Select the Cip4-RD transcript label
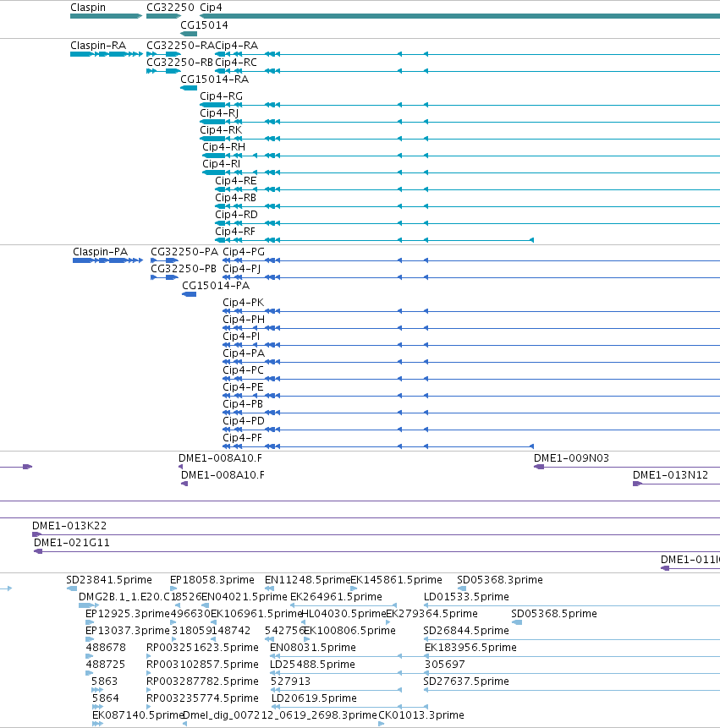Image resolution: width=720 pixels, height=728 pixels. [236, 215]
